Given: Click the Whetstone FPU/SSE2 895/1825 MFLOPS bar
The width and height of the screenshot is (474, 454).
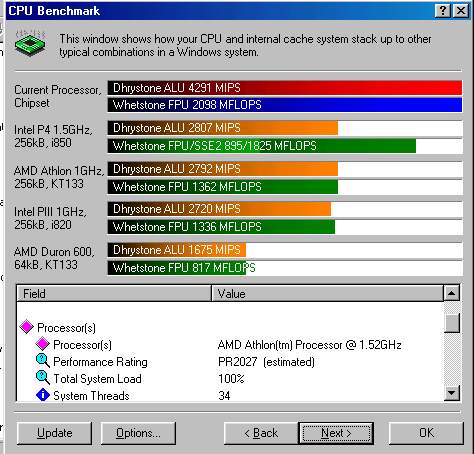Looking at the screenshot, I should point(261,146).
